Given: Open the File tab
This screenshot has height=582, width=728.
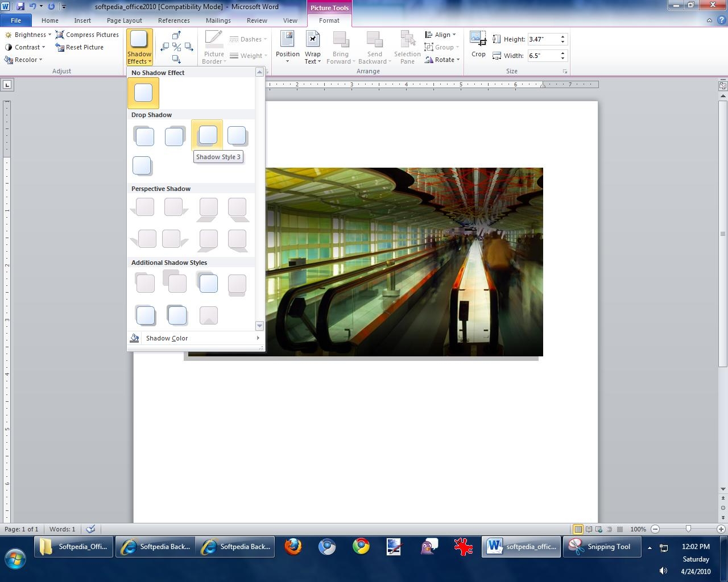Looking at the screenshot, I should coord(16,20).
